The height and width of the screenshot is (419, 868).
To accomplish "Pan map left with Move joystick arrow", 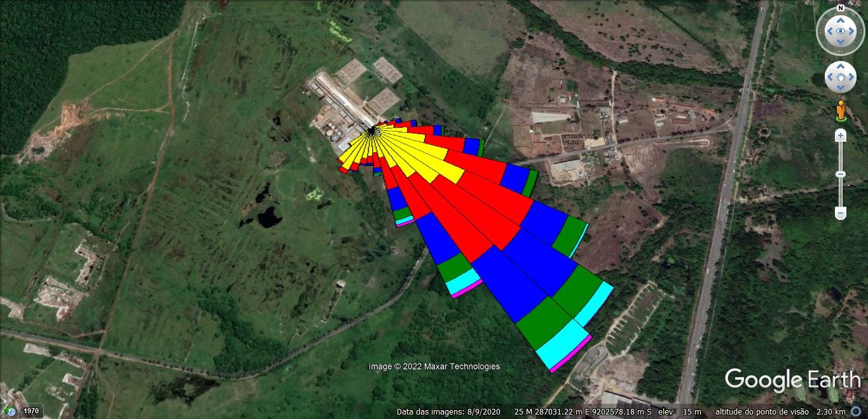I will click(x=829, y=77).
